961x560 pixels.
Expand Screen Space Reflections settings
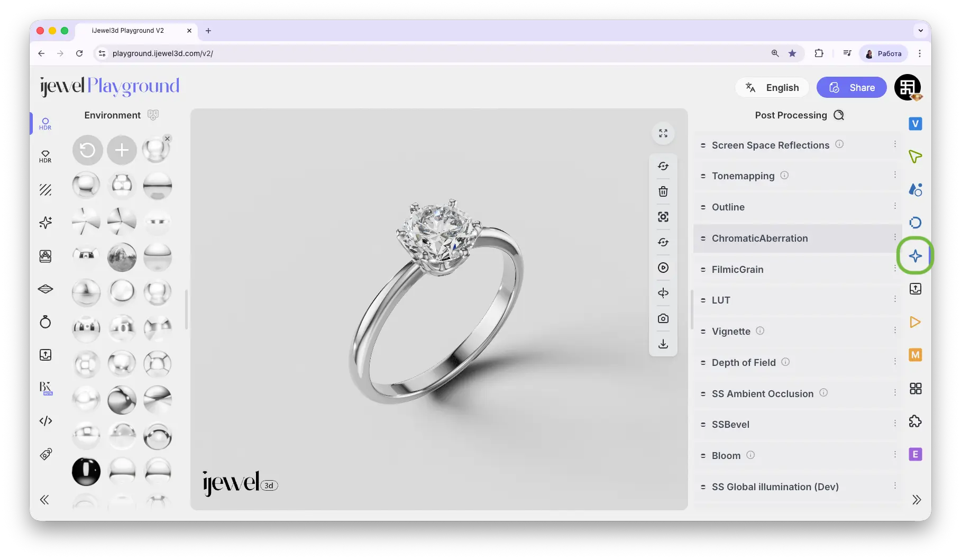click(x=797, y=145)
